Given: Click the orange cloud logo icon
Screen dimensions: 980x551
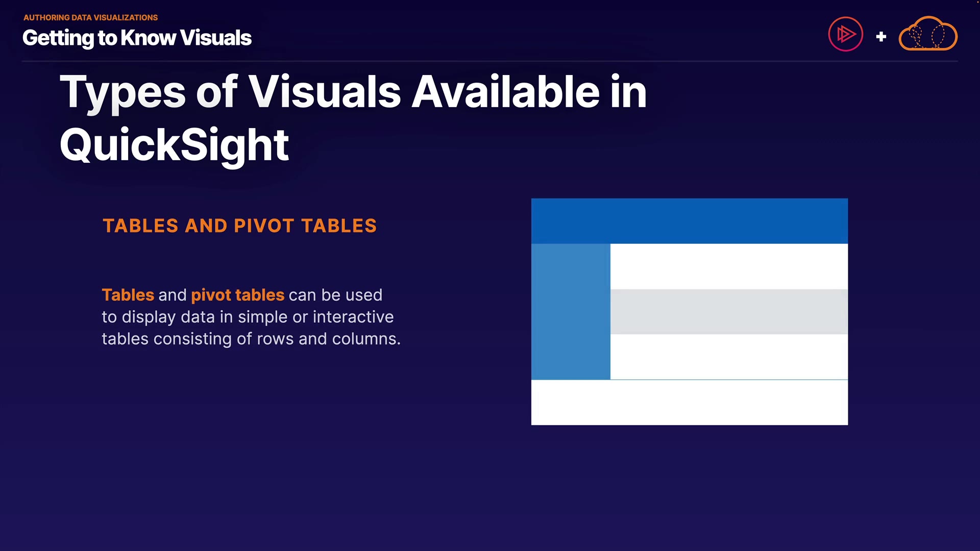Looking at the screenshot, I should point(927,34).
